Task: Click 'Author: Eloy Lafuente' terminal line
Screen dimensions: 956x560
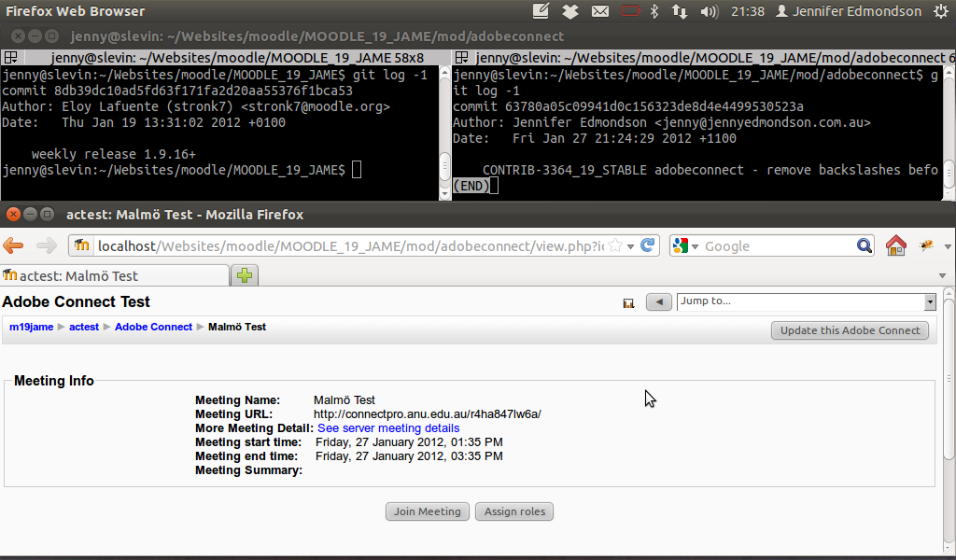Action: [196, 106]
